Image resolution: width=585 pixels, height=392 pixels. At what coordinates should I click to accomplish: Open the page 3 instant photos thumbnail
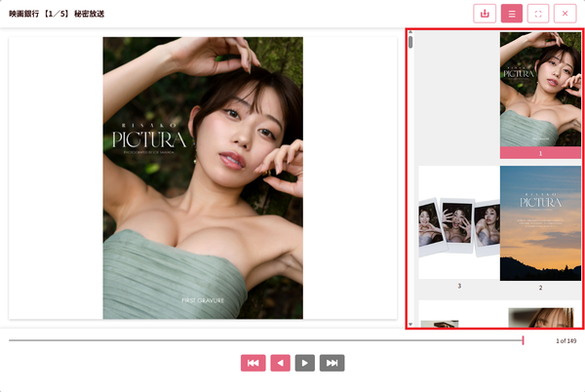[x=459, y=222]
